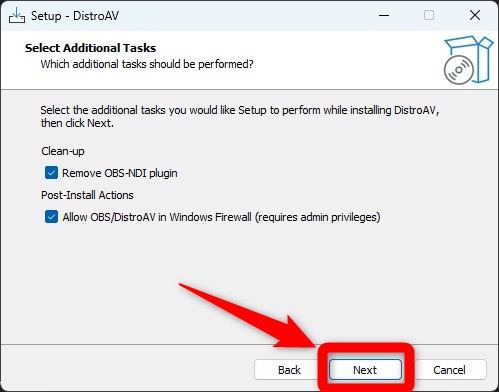The width and height of the screenshot is (499, 392).
Task: Cancel the DistroAV setup
Action: point(449,369)
